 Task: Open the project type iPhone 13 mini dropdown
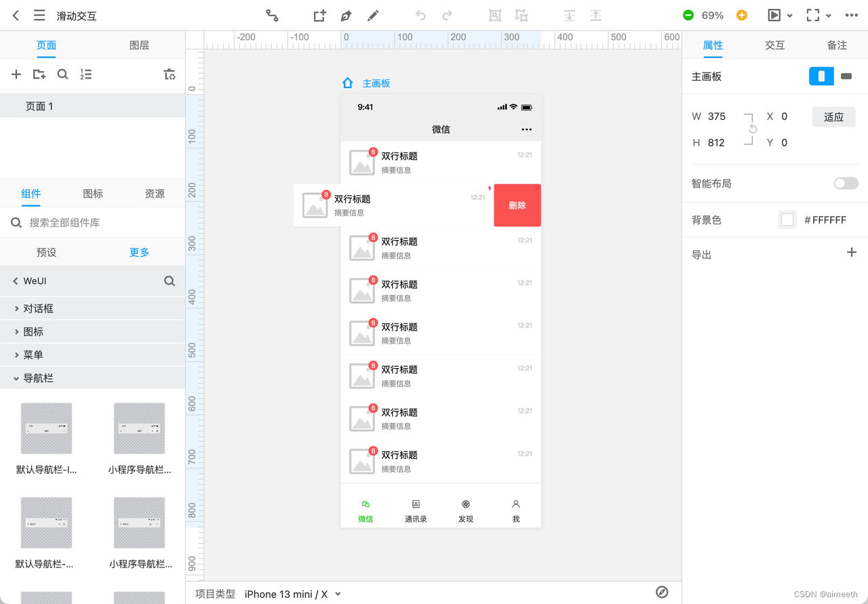tap(292, 594)
